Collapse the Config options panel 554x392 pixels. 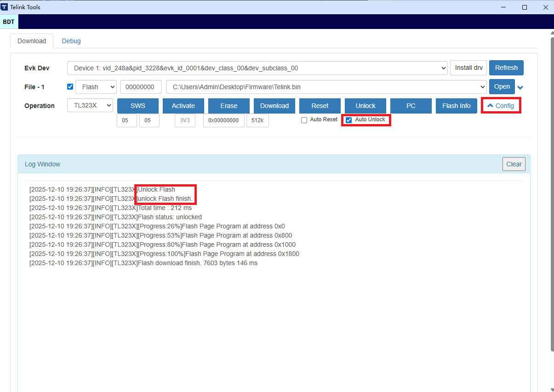pyautogui.click(x=501, y=105)
